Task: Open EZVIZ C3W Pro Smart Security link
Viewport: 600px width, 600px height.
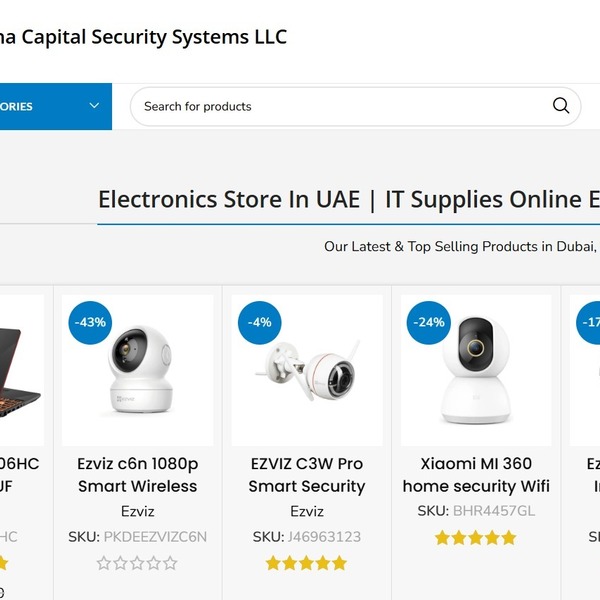Action: coord(306,475)
